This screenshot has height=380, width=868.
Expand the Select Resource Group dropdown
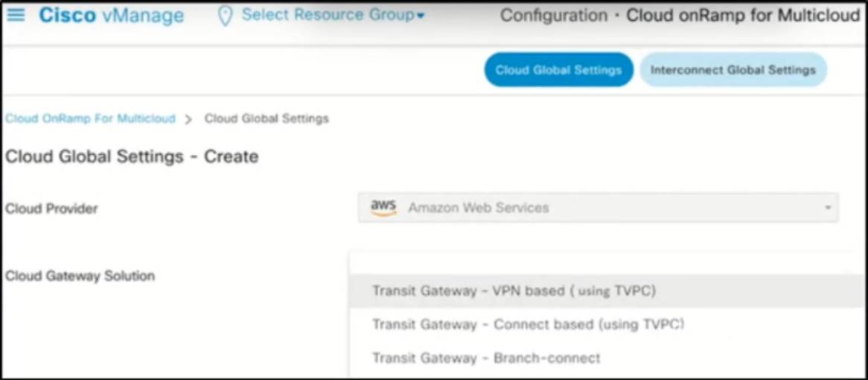(x=333, y=16)
